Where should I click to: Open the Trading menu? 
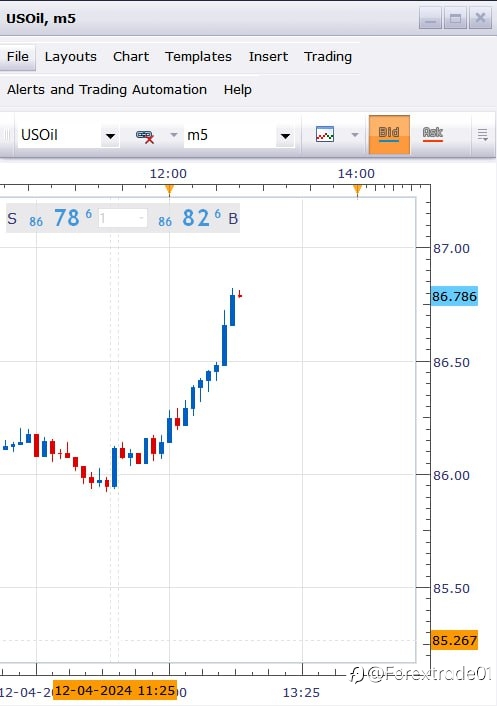pyautogui.click(x=328, y=57)
